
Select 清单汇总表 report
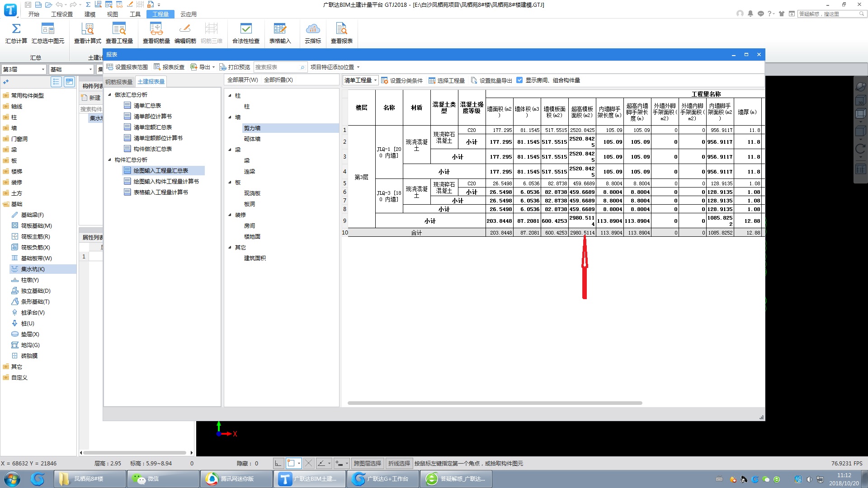coord(147,106)
